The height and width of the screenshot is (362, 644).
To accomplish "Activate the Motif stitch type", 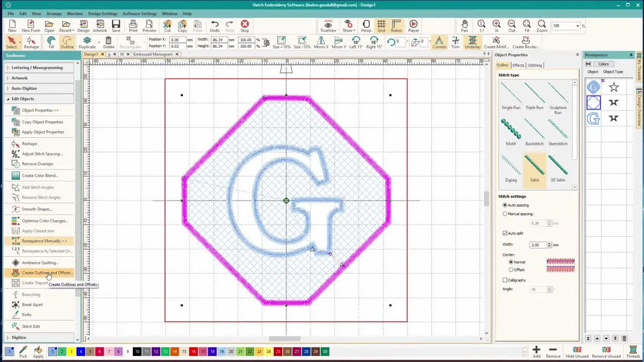I will coord(511,131).
